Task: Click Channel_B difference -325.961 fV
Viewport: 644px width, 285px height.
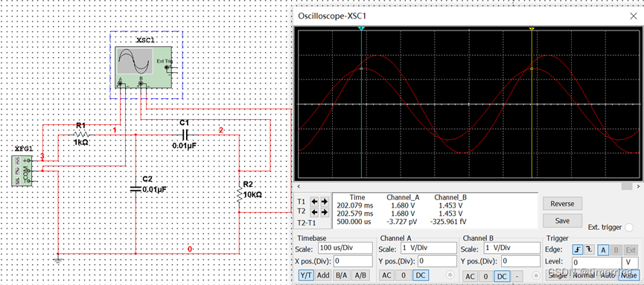Action: point(448,222)
